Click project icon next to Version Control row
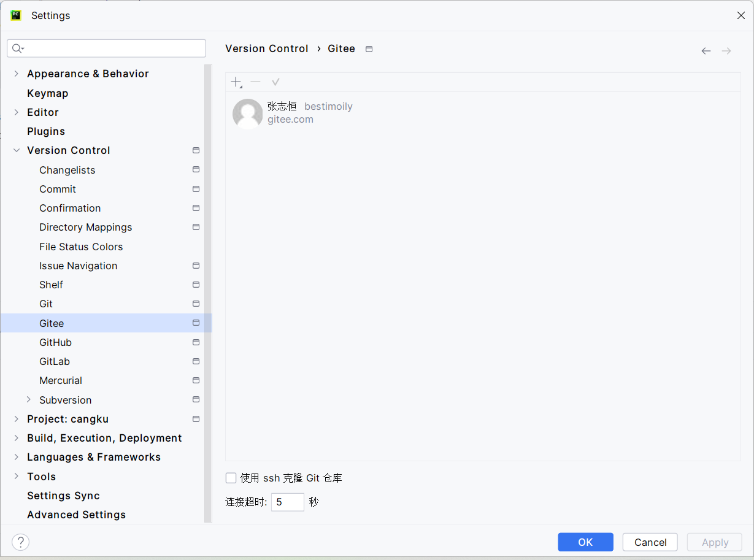The image size is (754, 560). coord(196,150)
